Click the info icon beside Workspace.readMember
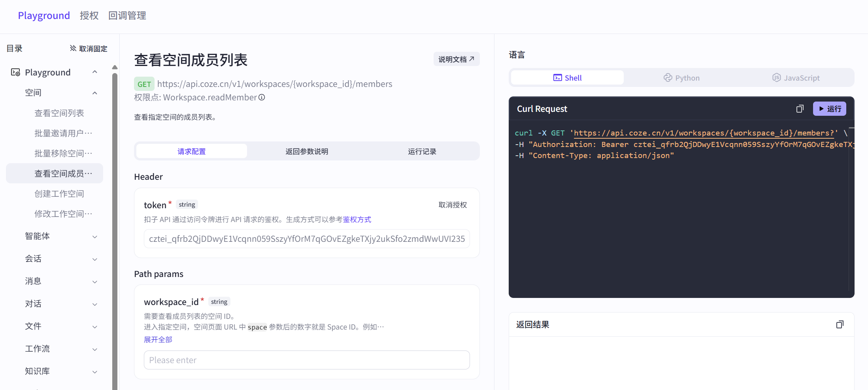This screenshot has height=390, width=868. 262,97
